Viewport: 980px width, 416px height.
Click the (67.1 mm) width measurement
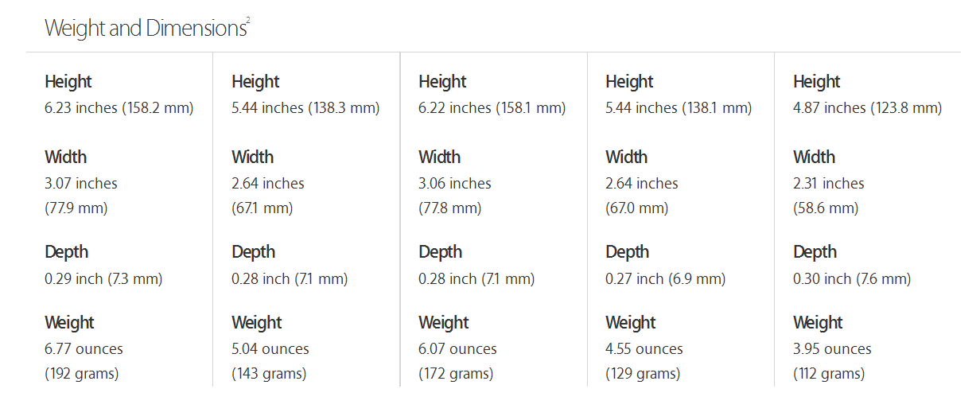[x=262, y=208]
